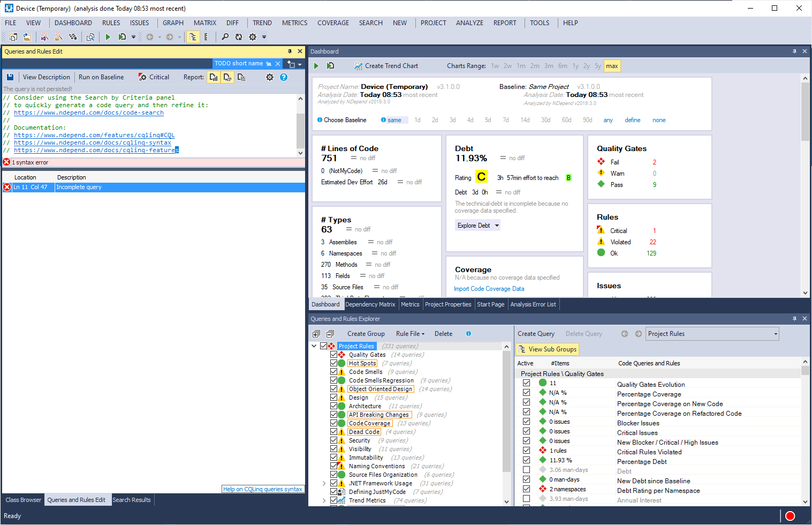Viewport: 812px width, 525px height.
Task: Open Help on CQLinq queries syntax link
Action: (262, 489)
